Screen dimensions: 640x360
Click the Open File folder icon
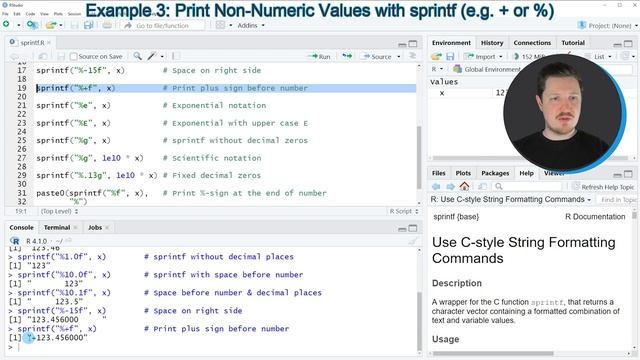pos(51,25)
